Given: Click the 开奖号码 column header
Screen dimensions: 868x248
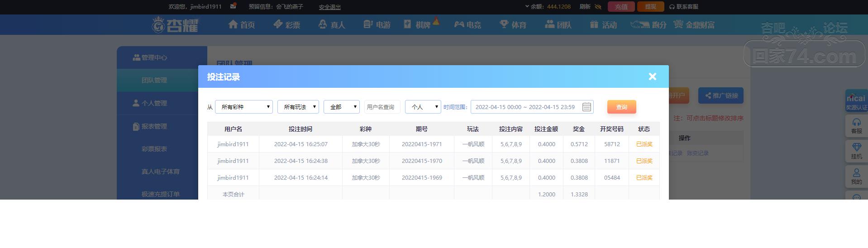Looking at the screenshot, I should pyautogui.click(x=612, y=129).
